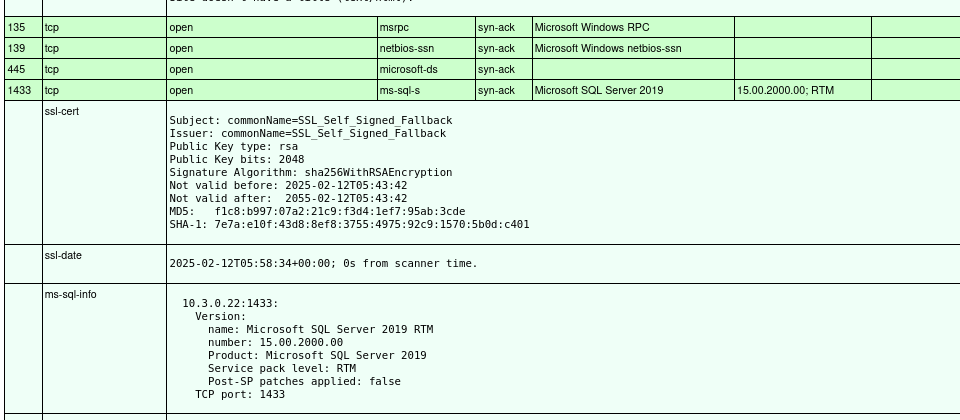
Task: Select the microsoft-ds service cell
Action: (408, 69)
